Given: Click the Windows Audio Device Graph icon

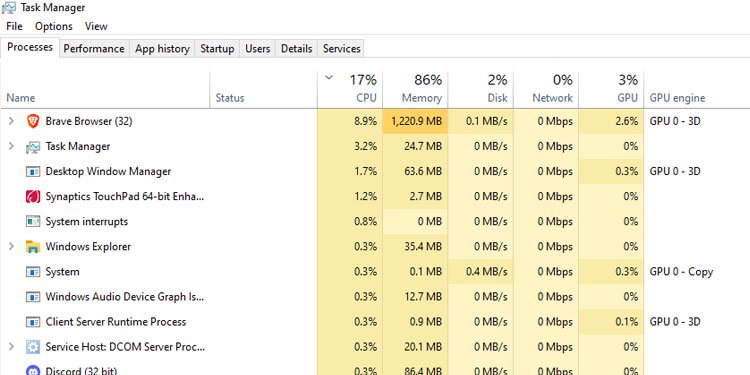Looking at the screenshot, I should (x=33, y=297).
